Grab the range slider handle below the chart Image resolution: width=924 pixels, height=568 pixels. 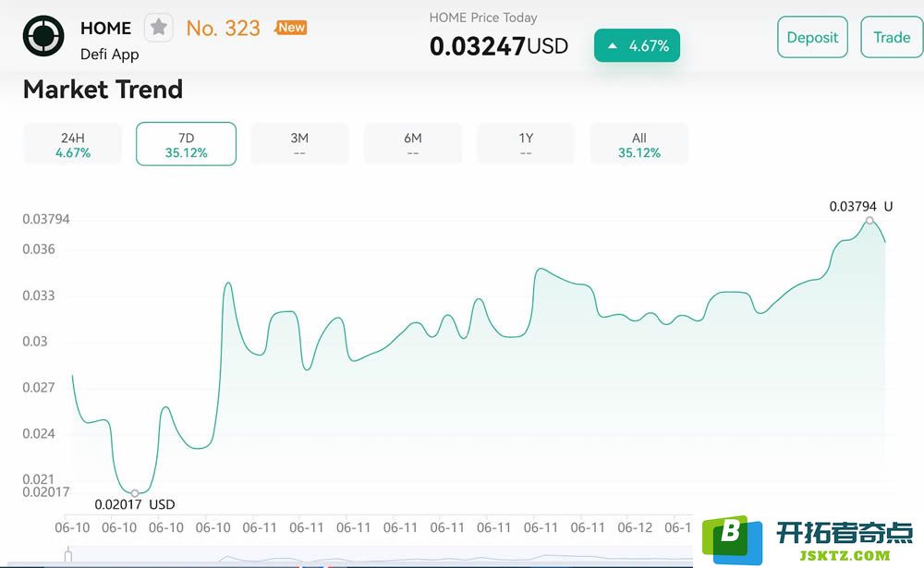[68, 554]
